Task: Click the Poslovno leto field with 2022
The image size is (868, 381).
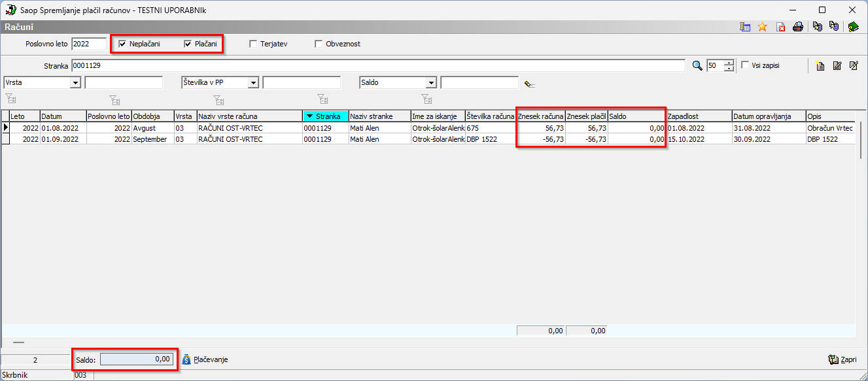Action: (x=89, y=44)
